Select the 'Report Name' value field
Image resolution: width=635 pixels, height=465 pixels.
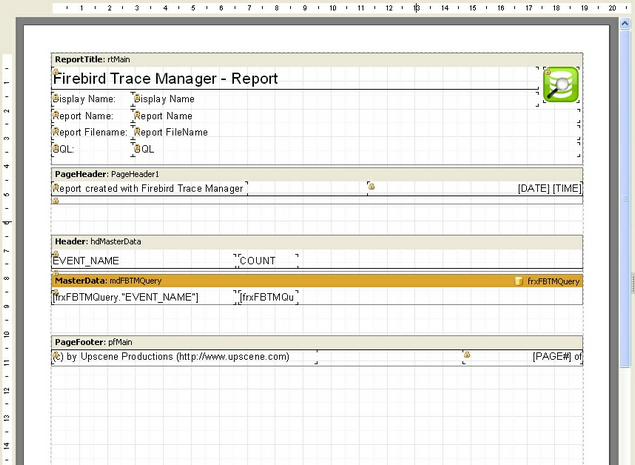356,116
